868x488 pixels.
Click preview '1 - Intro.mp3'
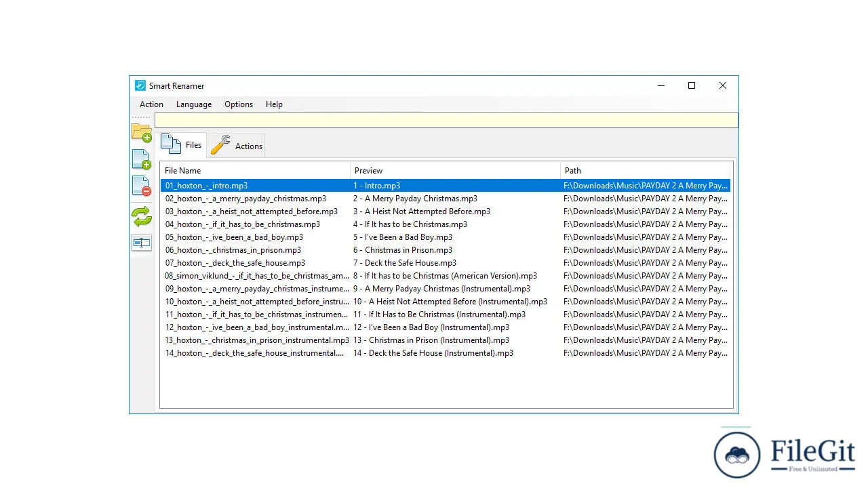pos(376,186)
